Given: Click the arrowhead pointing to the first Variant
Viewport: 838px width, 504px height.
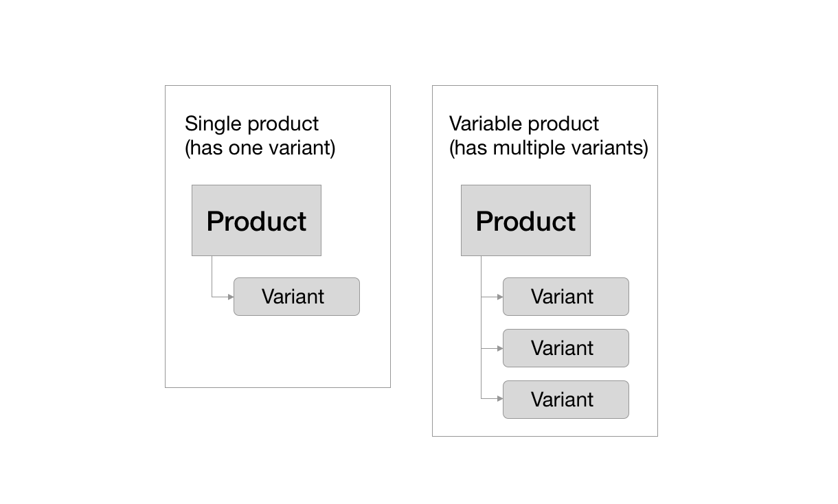Looking at the screenshot, I should (x=500, y=297).
